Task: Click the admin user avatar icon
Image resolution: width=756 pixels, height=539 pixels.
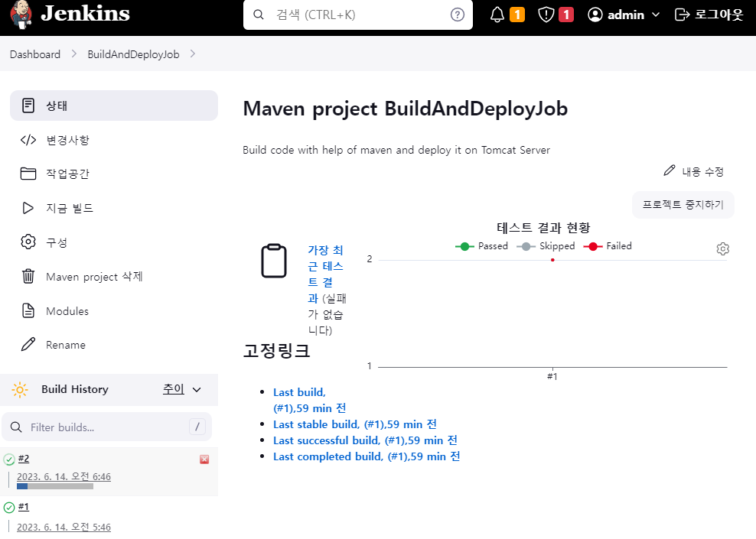Action: [595, 15]
